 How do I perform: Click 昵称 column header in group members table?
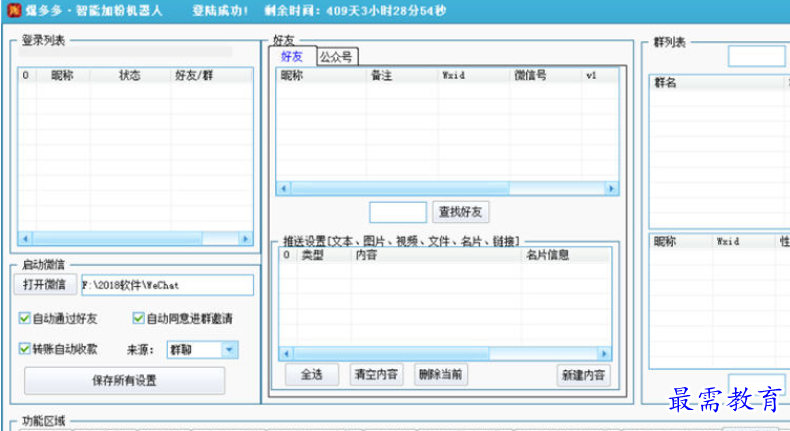tap(681, 242)
